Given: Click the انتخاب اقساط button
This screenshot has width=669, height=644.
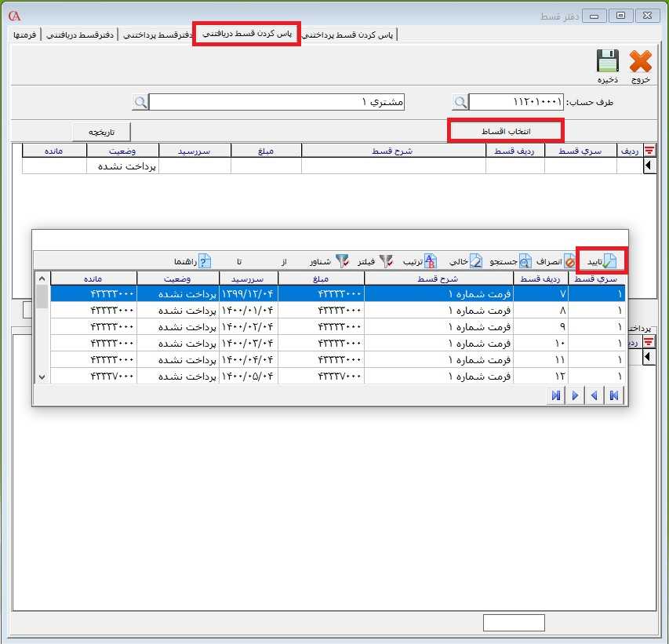Looking at the screenshot, I should pyautogui.click(x=505, y=131).
